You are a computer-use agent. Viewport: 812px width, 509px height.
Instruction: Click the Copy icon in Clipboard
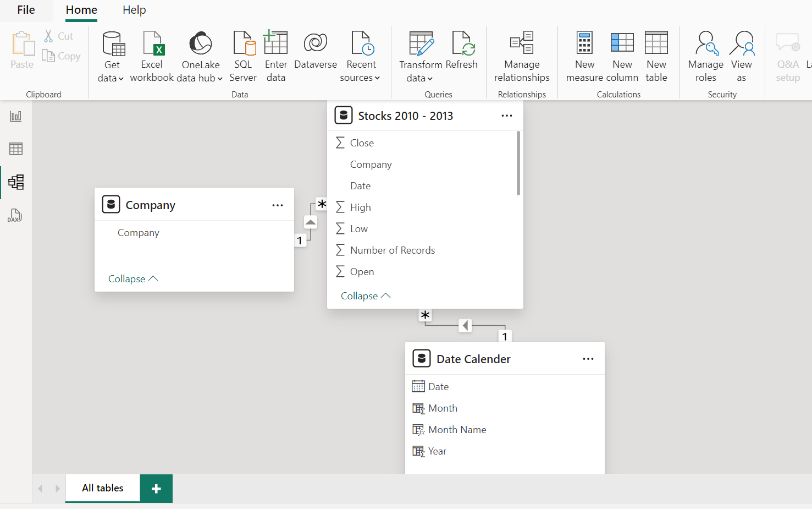[x=48, y=56]
